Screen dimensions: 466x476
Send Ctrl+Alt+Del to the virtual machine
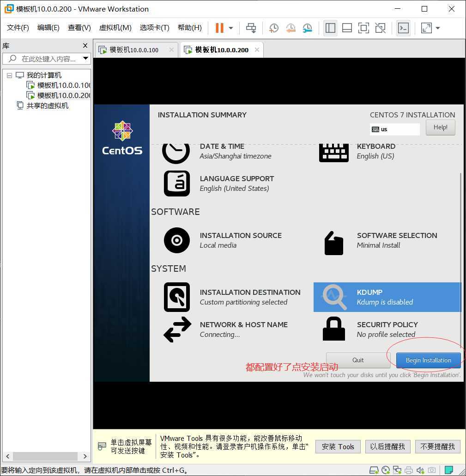click(x=251, y=28)
